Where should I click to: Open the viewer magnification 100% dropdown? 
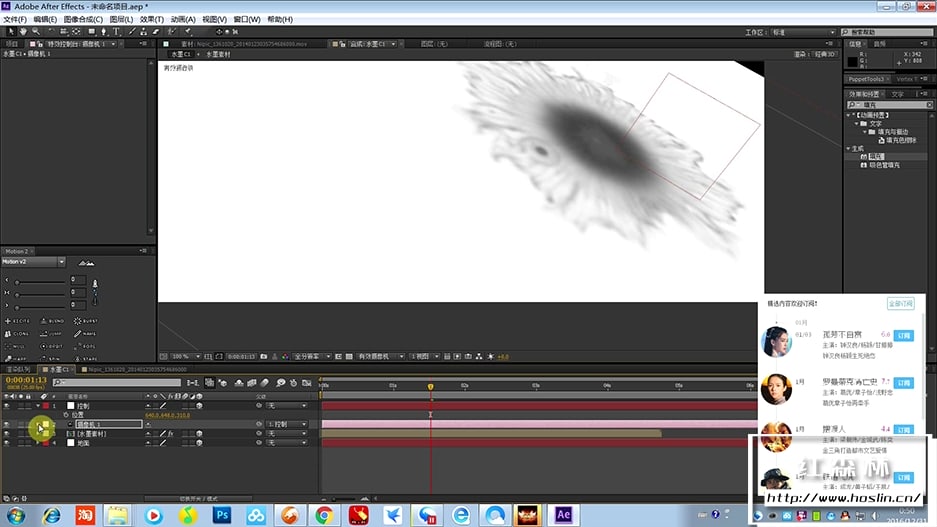(186, 357)
